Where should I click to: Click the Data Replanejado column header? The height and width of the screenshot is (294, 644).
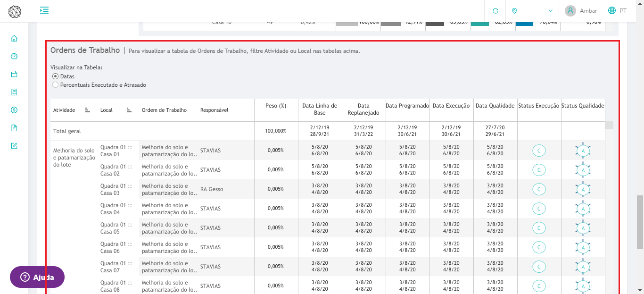click(363, 109)
